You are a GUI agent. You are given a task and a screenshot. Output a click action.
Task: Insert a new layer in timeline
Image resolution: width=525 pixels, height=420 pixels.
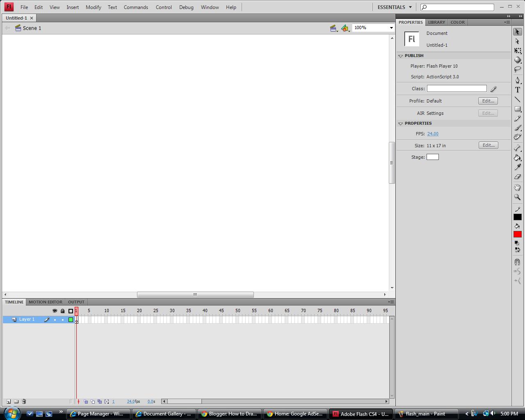click(x=8, y=402)
